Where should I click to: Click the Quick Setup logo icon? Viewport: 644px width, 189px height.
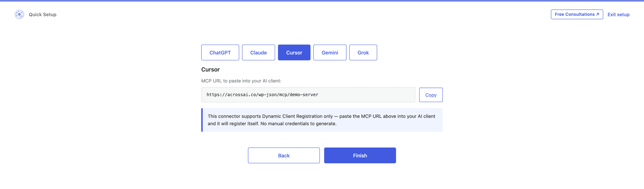click(19, 14)
